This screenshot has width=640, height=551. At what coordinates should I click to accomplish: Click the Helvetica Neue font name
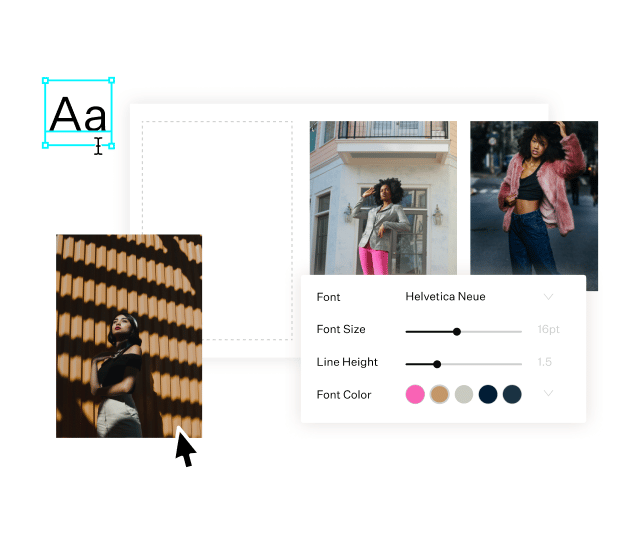click(445, 296)
